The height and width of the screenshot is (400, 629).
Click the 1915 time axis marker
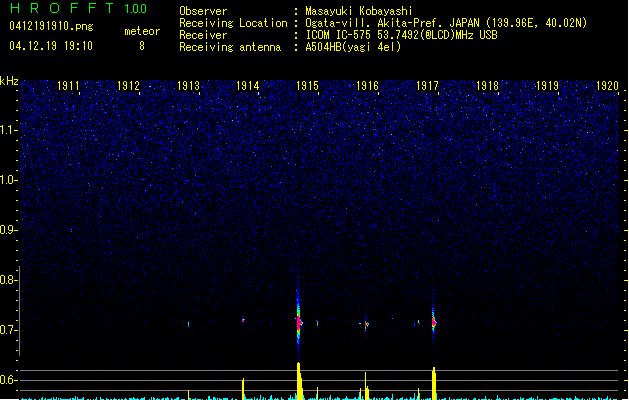tap(307, 86)
